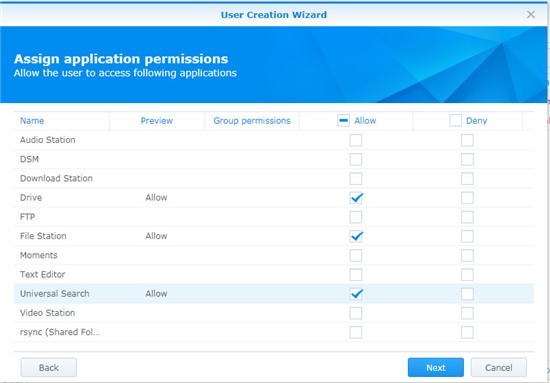550x383 pixels.
Task: Check Deny for Video Station
Action: tap(467, 313)
